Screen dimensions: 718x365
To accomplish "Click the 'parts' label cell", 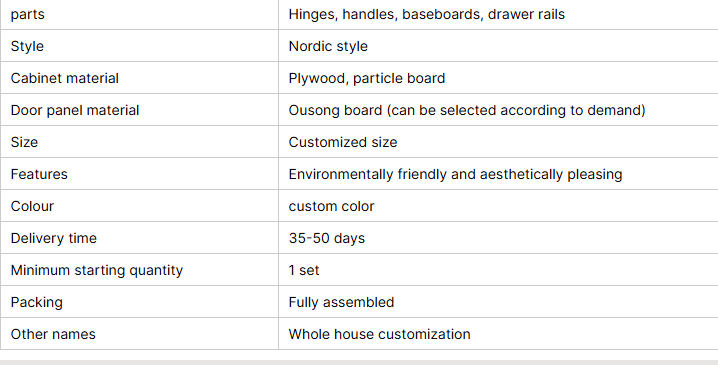I will pyautogui.click(x=139, y=15).
